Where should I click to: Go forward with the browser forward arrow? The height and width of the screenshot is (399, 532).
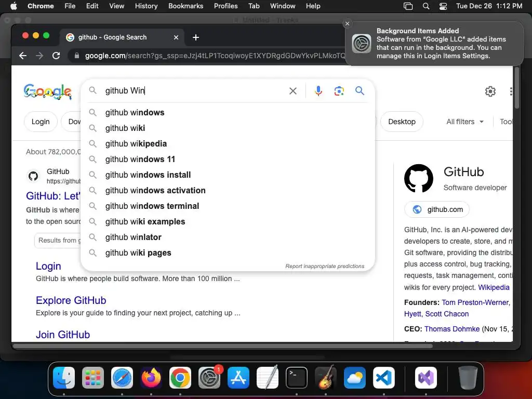tap(39, 56)
